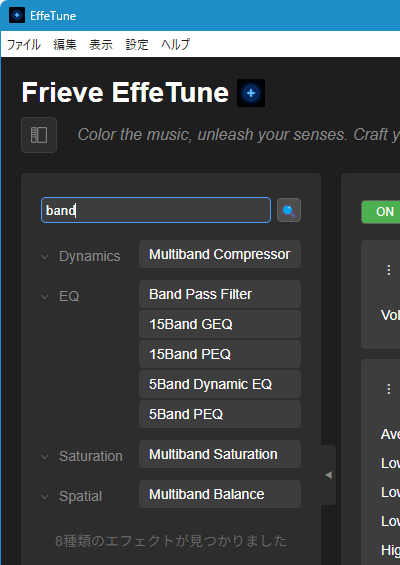
Task: Collapse the EQ category chevron
Action: (x=45, y=297)
